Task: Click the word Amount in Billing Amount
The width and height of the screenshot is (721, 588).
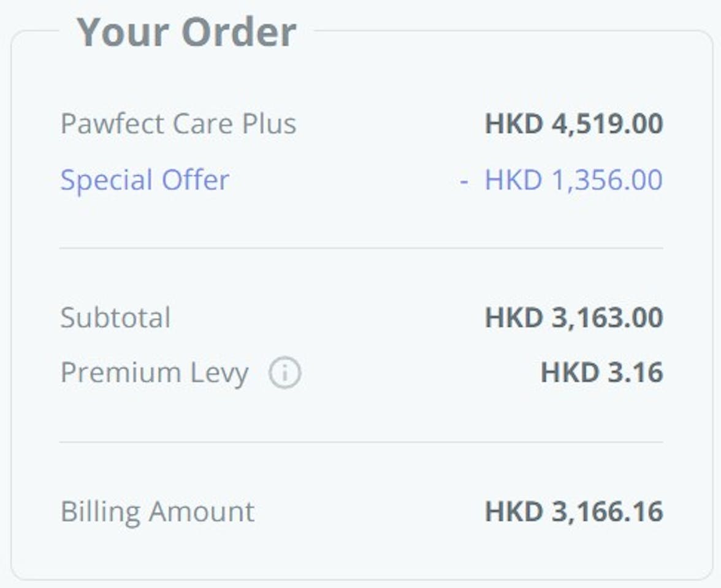Action: point(201,511)
